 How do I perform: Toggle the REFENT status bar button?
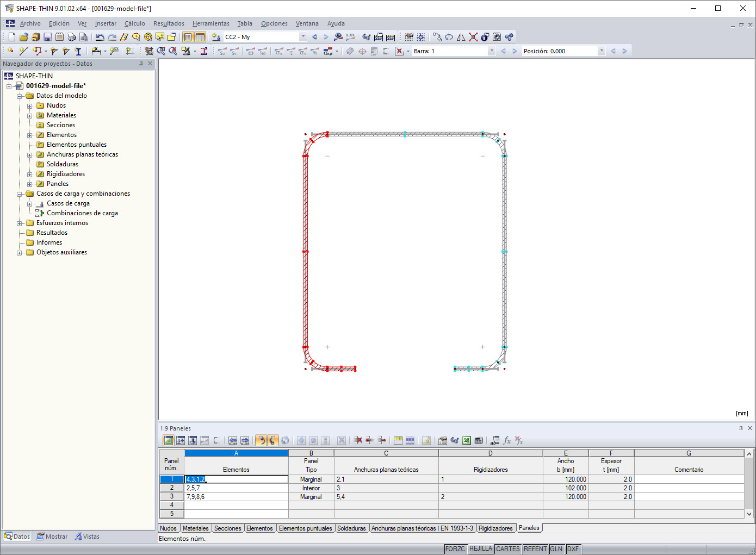coord(535,549)
